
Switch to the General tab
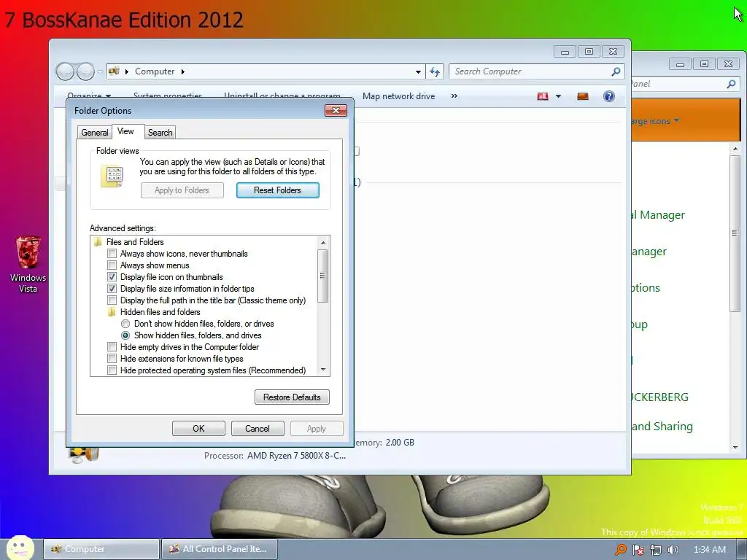94,133
